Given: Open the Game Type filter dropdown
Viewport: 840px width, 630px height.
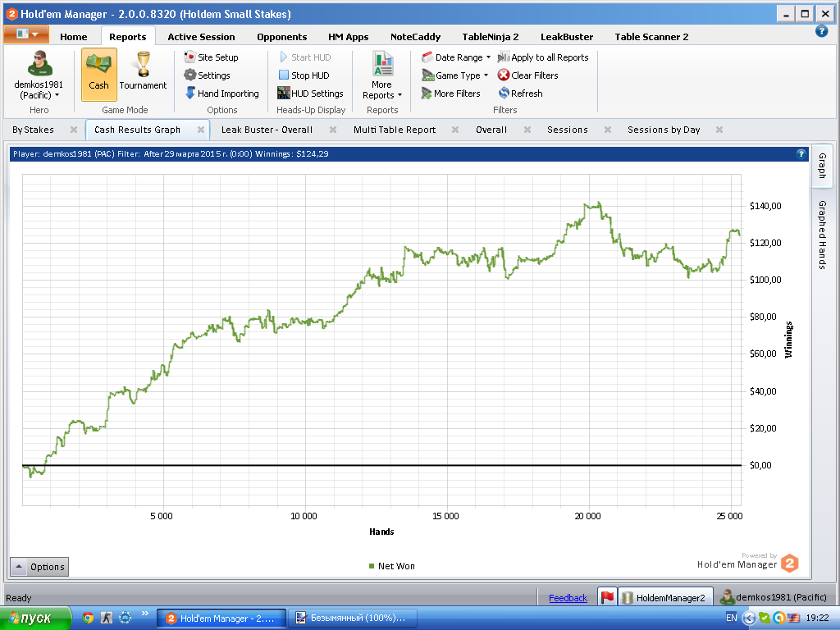Looking at the screenshot, I should point(454,75).
